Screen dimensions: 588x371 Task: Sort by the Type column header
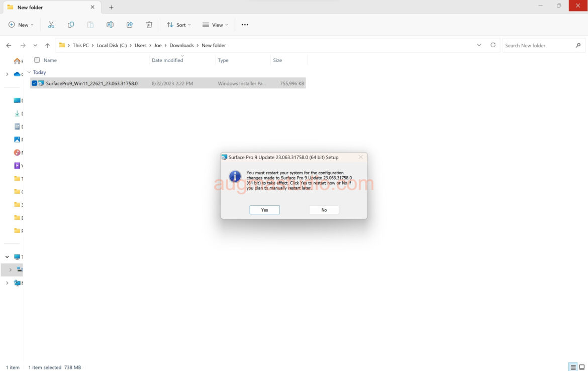223,60
